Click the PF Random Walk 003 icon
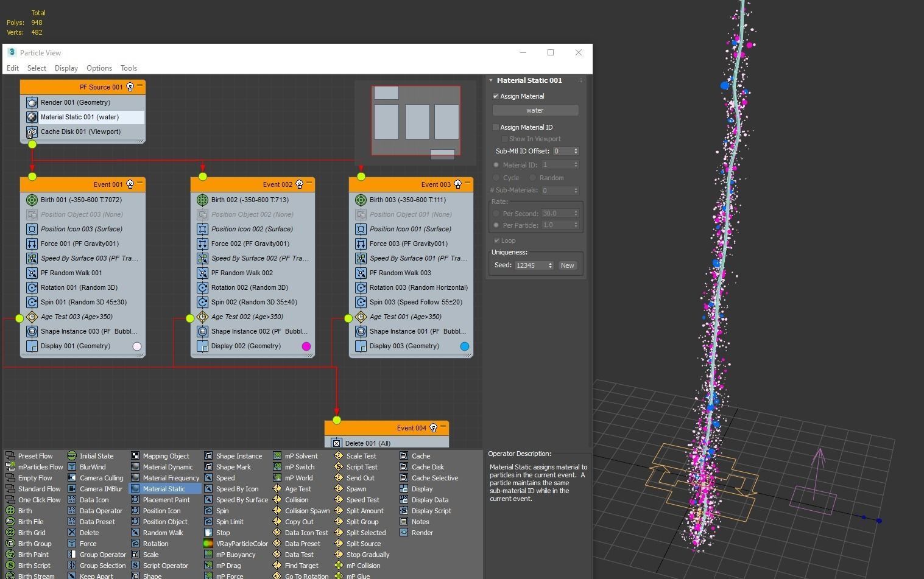Screen dimensions: 924x579 [361, 273]
